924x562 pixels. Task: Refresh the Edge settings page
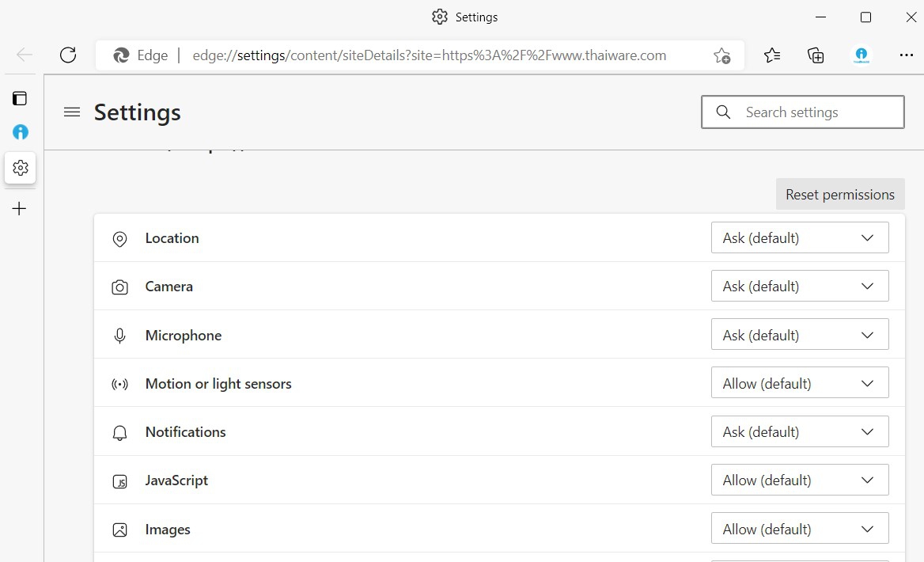[68, 55]
